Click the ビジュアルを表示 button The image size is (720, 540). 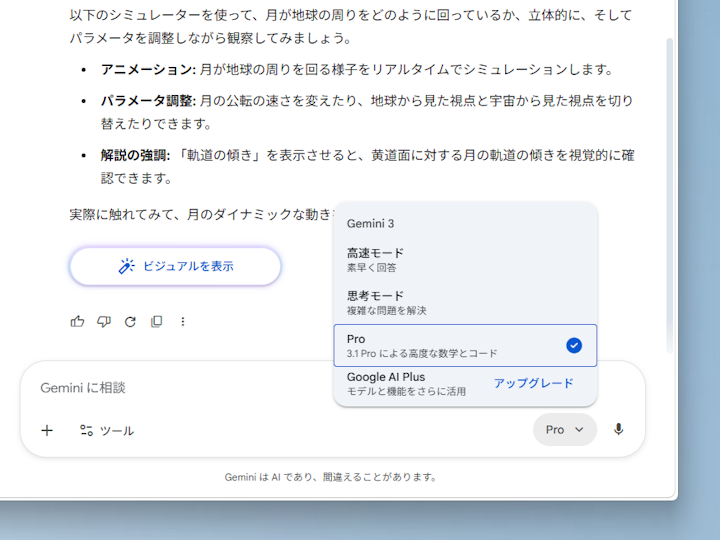(x=175, y=266)
